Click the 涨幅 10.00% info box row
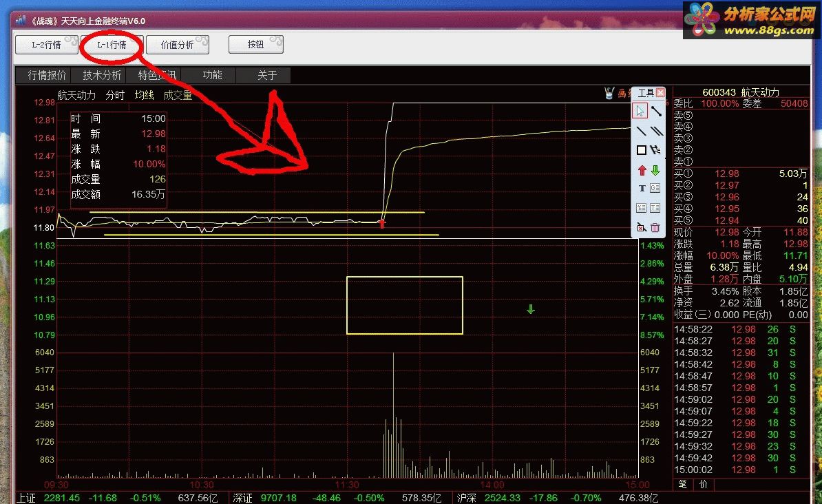 [x=118, y=164]
